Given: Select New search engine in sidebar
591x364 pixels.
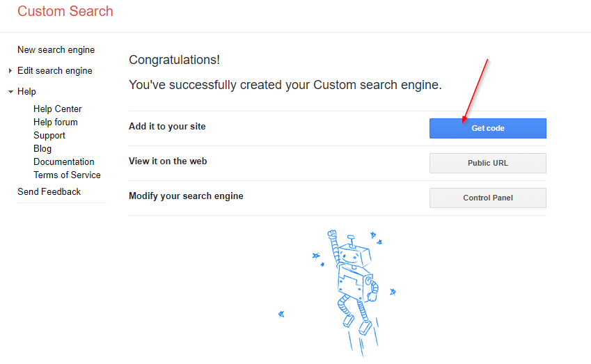Looking at the screenshot, I should coord(56,49).
